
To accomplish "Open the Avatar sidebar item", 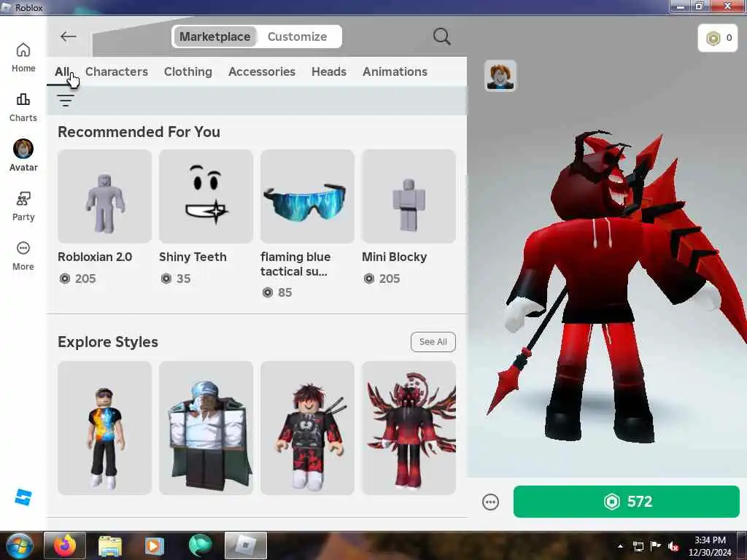I will click(x=23, y=156).
